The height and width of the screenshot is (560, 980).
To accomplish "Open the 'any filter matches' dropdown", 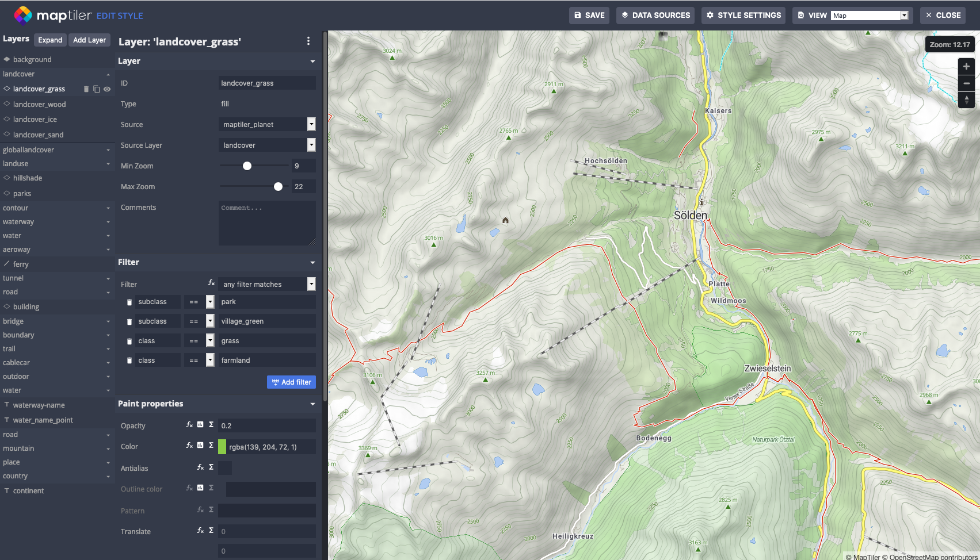I will point(267,284).
